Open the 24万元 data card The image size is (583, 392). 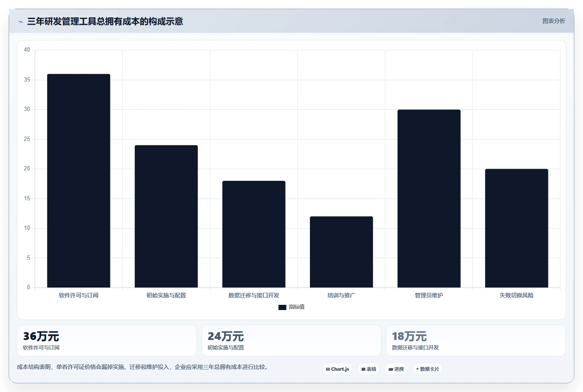(x=291, y=340)
